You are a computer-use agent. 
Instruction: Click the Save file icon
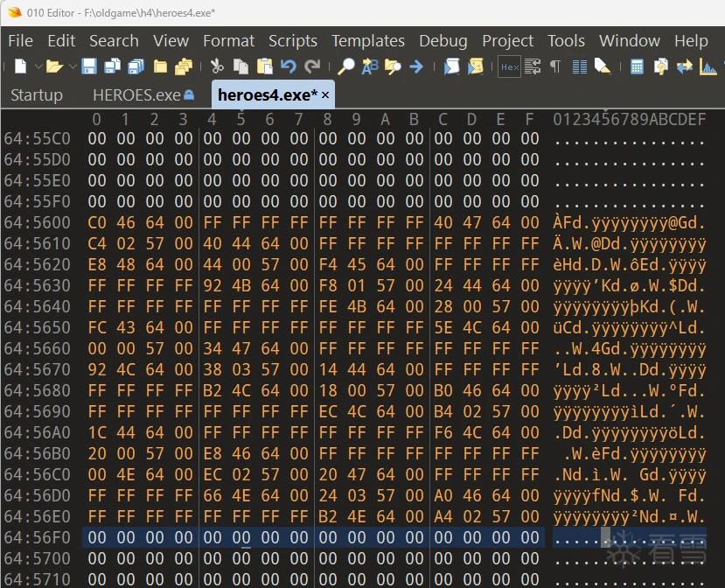point(89,66)
